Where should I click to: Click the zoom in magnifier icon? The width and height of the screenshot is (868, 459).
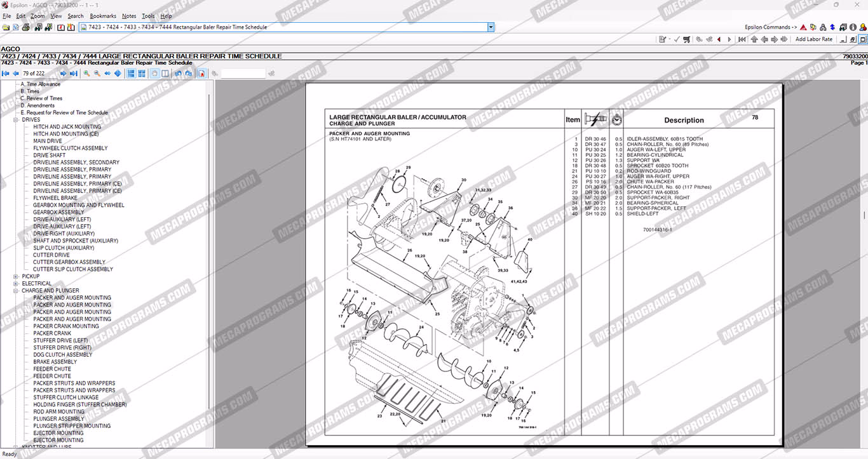[86, 74]
